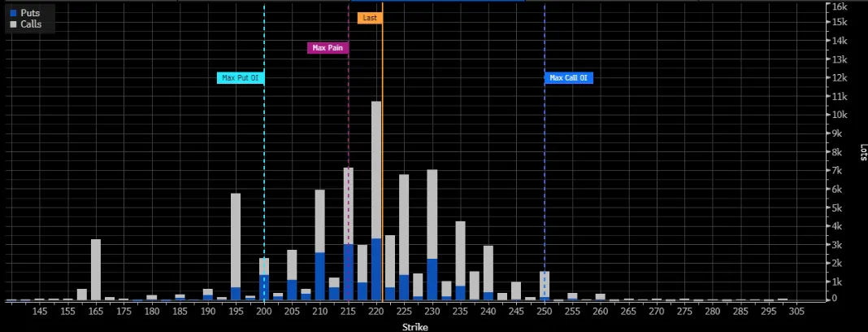Click the Max Pain marker label
This screenshot has width=868, height=332.
point(328,48)
